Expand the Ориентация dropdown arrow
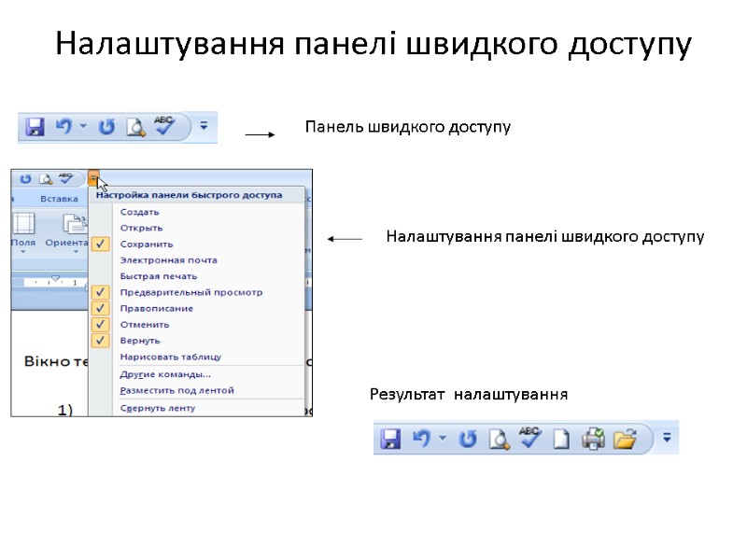The width and height of the screenshot is (747, 560). pos(76,251)
